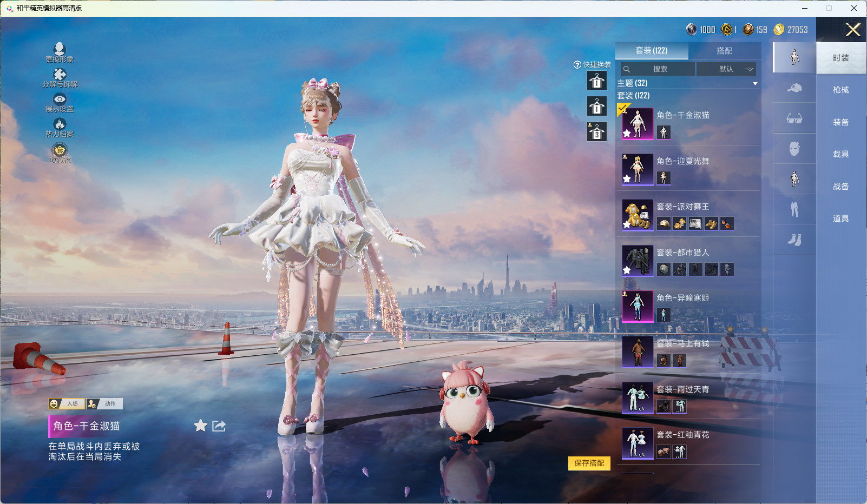Viewport: 867px width, 504px height.
Task: Select the glasses category icon
Action: [794, 118]
